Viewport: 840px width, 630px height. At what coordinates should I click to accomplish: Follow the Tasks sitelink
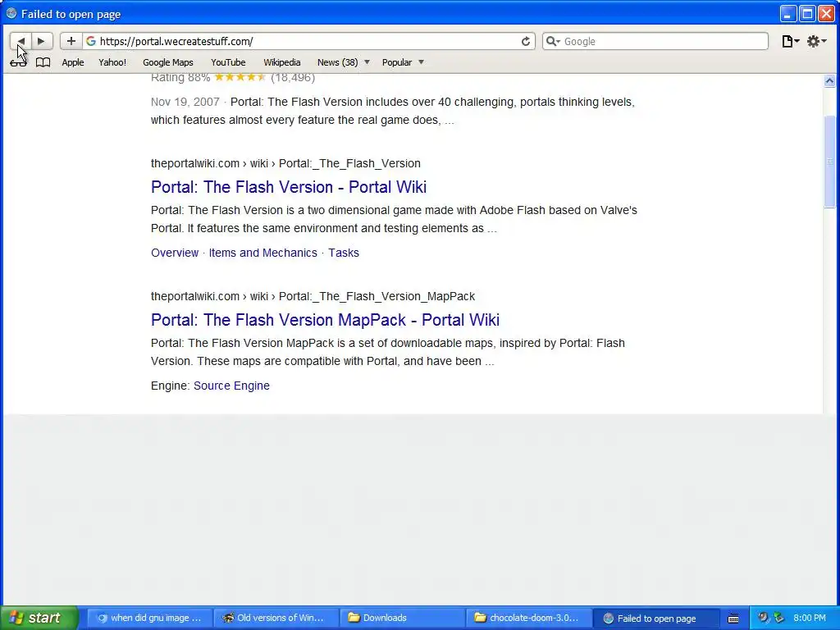coord(344,253)
